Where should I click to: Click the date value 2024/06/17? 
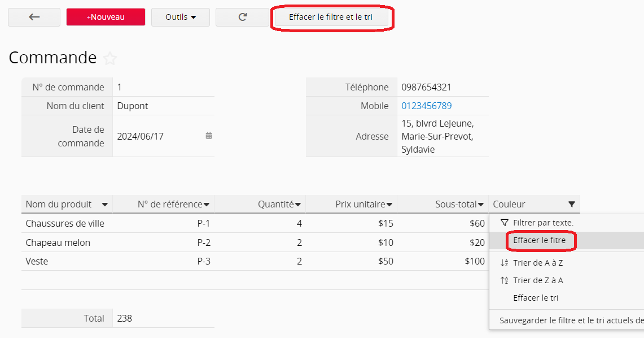point(140,136)
